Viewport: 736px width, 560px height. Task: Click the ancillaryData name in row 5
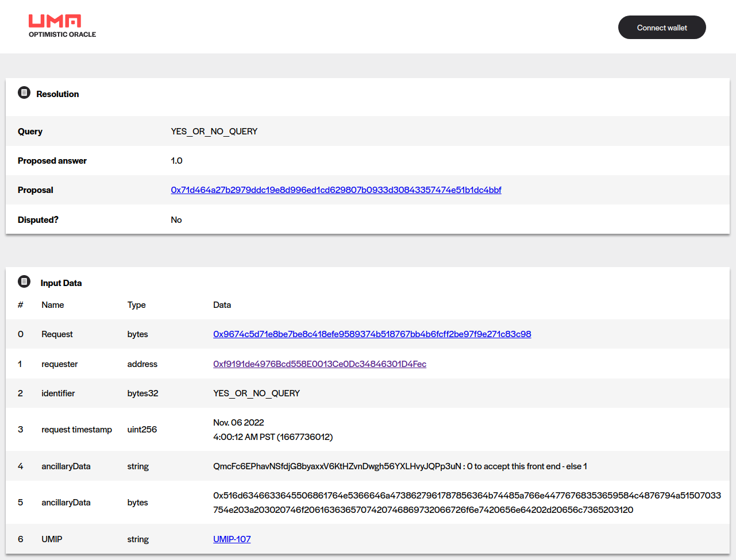66,503
